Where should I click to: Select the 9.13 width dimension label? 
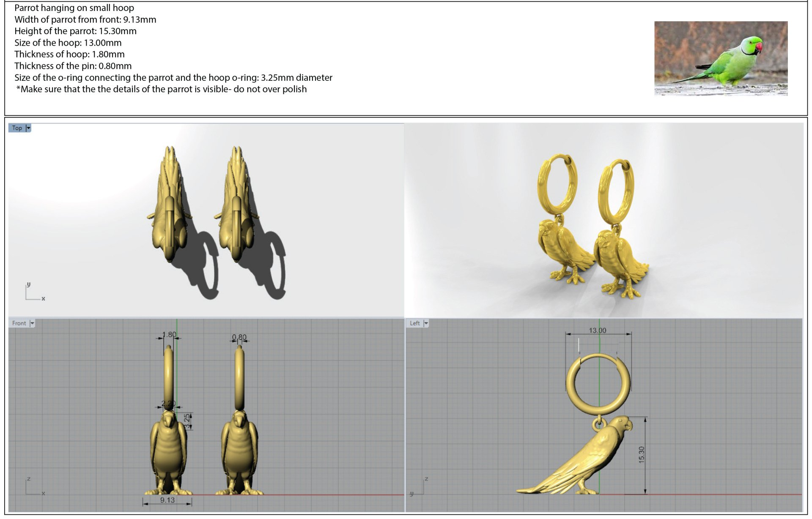pyautogui.click(x=167, y=500)
